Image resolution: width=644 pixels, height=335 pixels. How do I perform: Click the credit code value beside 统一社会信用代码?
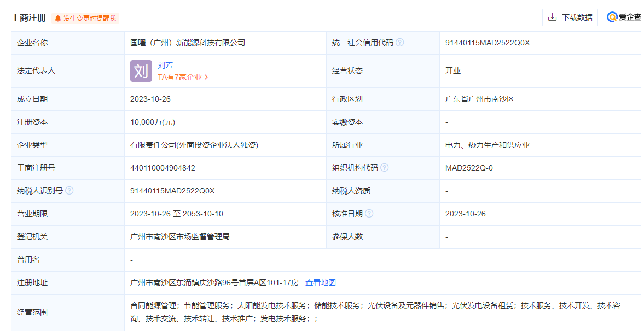coord(487,43)
